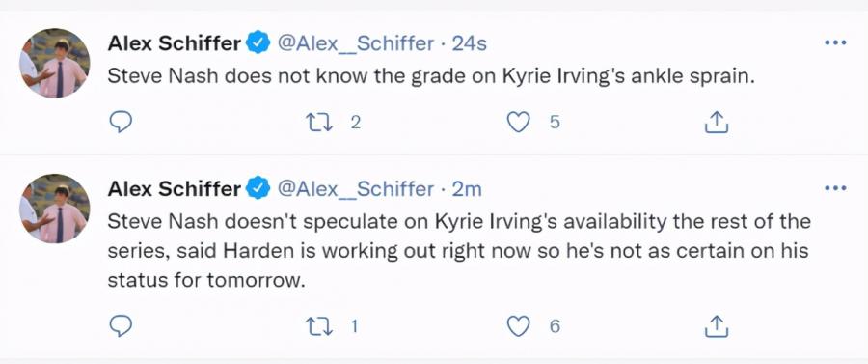Open Alex Schiffer avatar on first tweet

point(54,63)
